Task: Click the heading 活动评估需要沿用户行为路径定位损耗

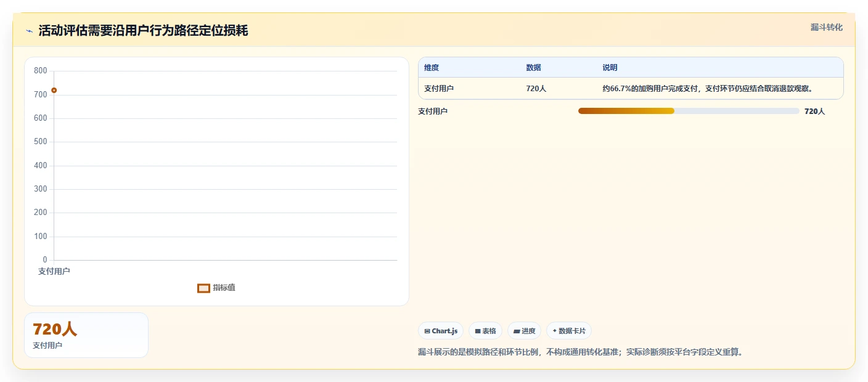Action: 143,31
